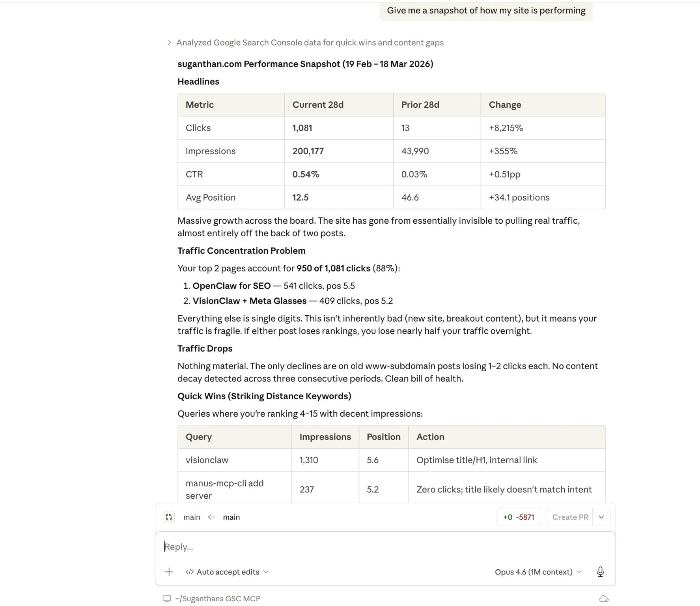Open the ~/Suganthans GSC MCP folder path
Viewport: 700px width, 606px height.
coord(218,599)
